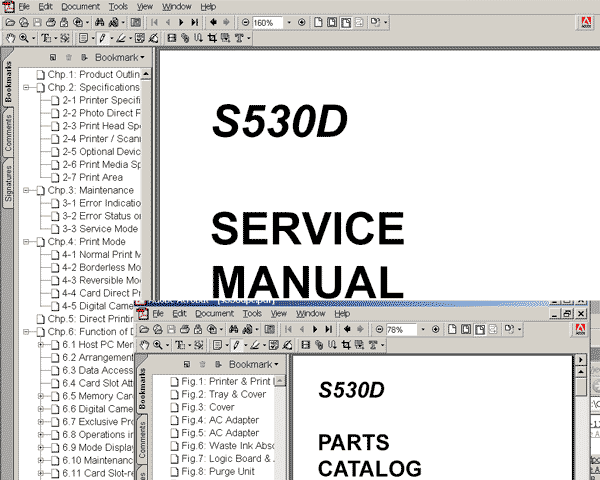This screenshot has height=480, width=600.
Task: Open Window menu in Service Manual window
Action: pyautogui.click(x=176, y=7)
